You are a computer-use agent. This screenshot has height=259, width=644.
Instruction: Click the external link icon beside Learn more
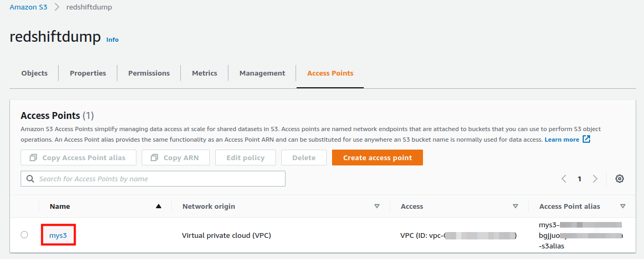tap(586, 140)
